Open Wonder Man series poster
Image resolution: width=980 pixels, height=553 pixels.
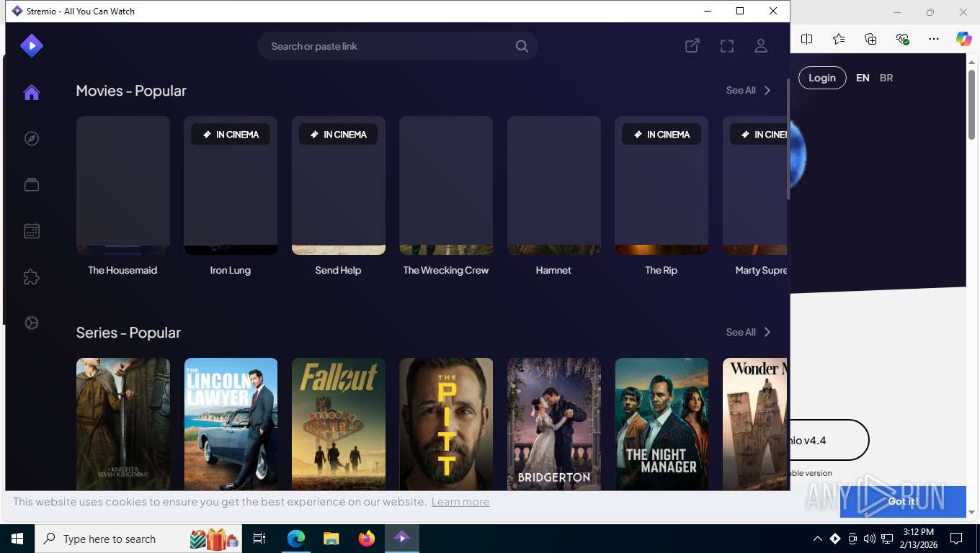(754, 424)
